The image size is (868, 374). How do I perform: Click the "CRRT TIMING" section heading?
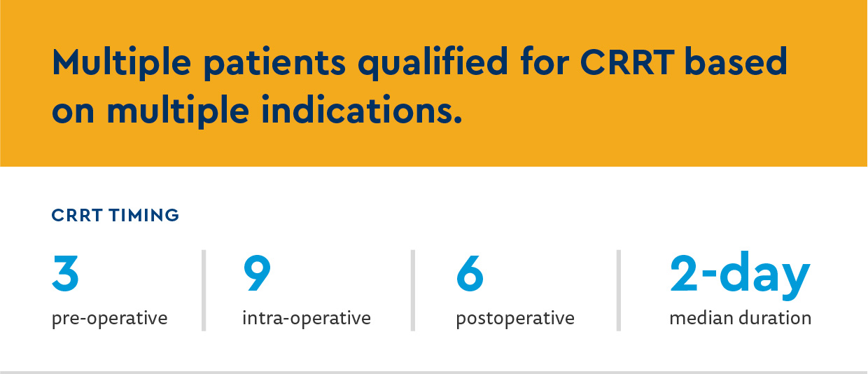115,216
